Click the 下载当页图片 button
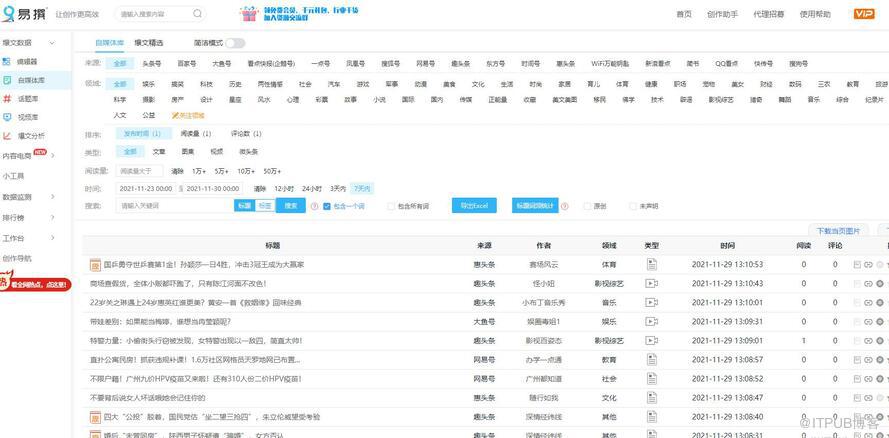Image resolution: width=889 pixels, height=438 pixels. pyautogui.click(x=837, y=230)
